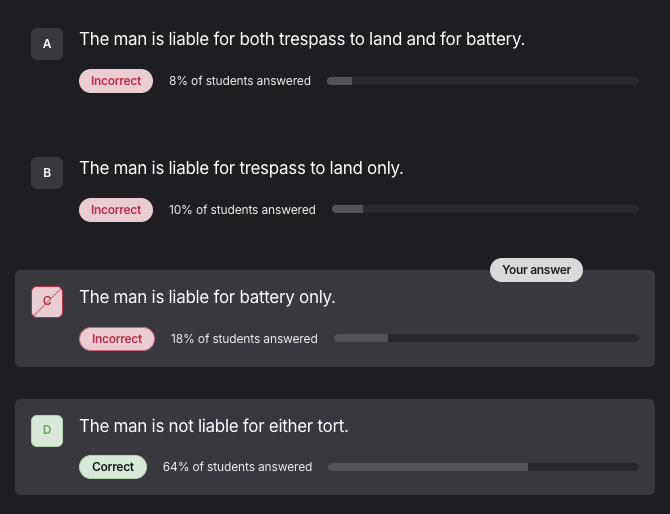Click '18% of students answered' text
Screen dimensions: 670x514
[244, 339]
